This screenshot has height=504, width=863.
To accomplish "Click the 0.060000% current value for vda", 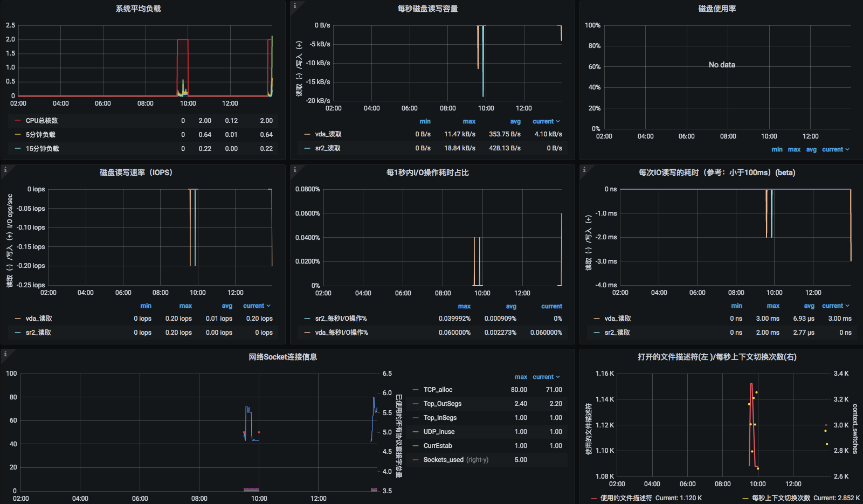I will coord(546,333).
